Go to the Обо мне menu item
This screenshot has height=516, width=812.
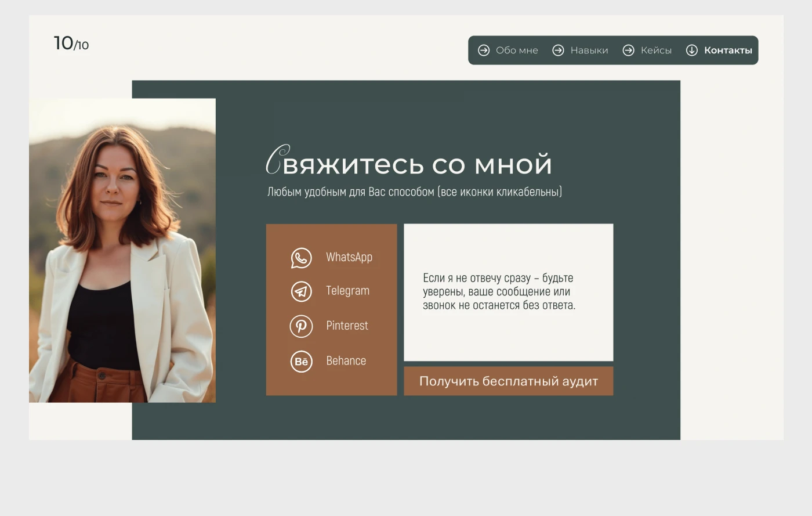tap(517, 50)
